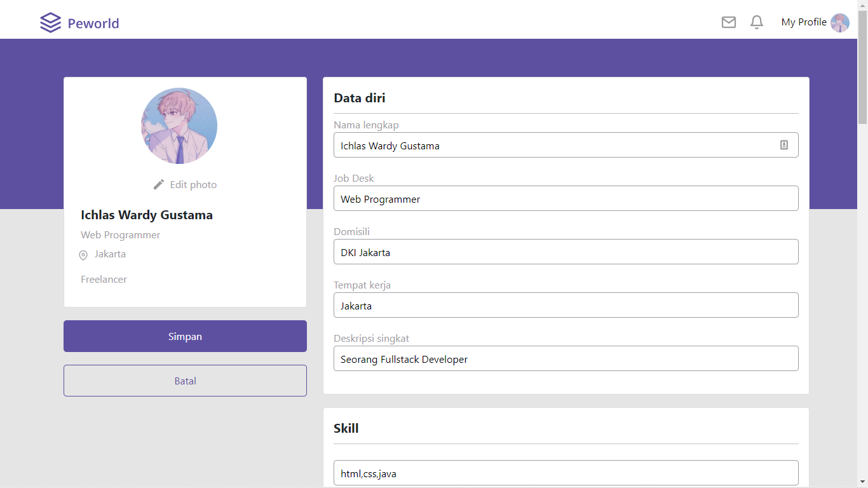Viewport: 868px width, 488px height.
Task: Click the Jakarta location text on card
Action: 110,254
